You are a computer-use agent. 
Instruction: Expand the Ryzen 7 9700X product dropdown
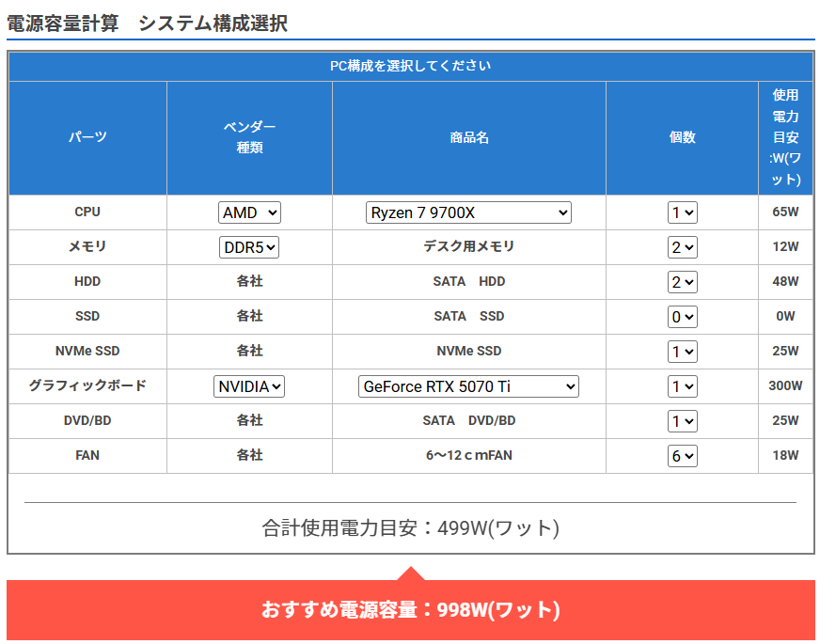468,212
